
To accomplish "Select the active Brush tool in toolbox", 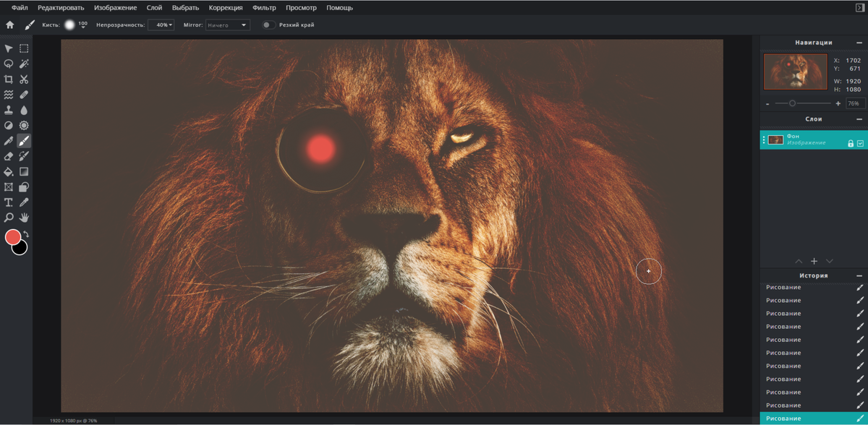I will click(x=24, y=141).
